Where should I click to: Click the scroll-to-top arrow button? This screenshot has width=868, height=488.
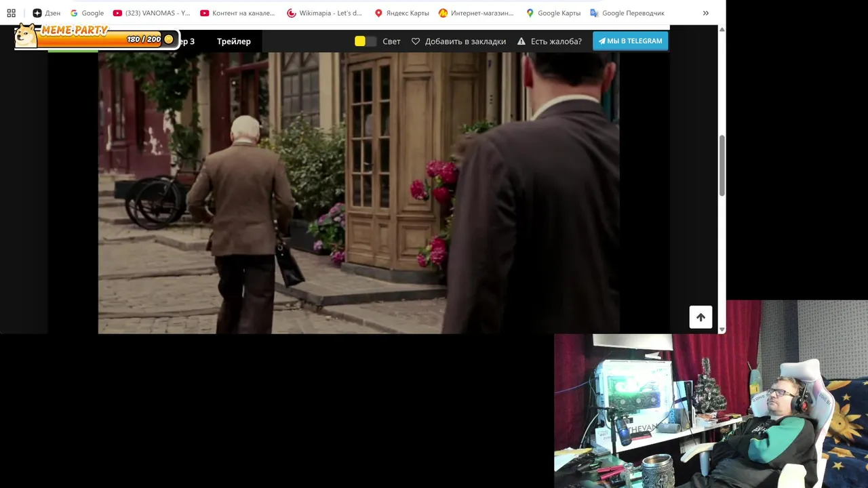tap(701, 317)
